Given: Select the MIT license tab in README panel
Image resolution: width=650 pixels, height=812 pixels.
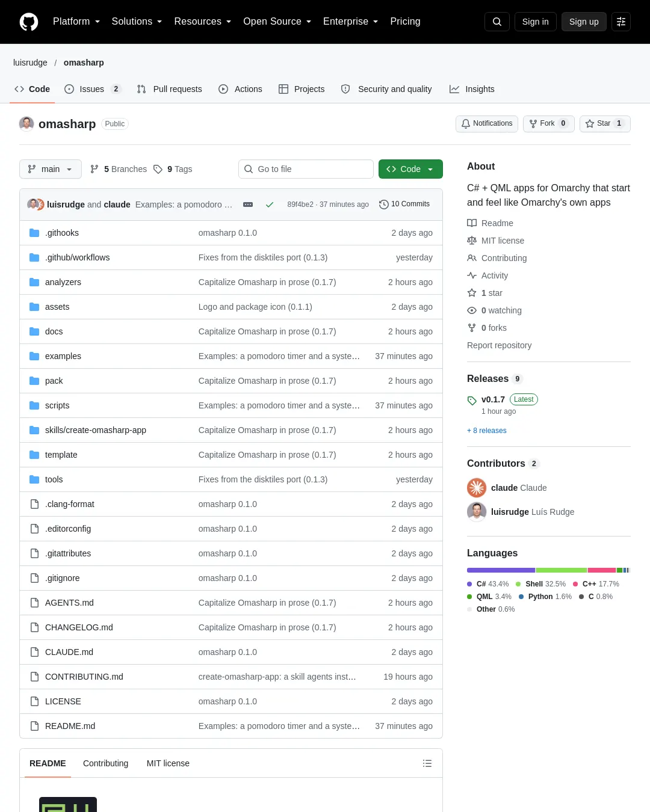Looking at the screenshot, I should 168,763.
